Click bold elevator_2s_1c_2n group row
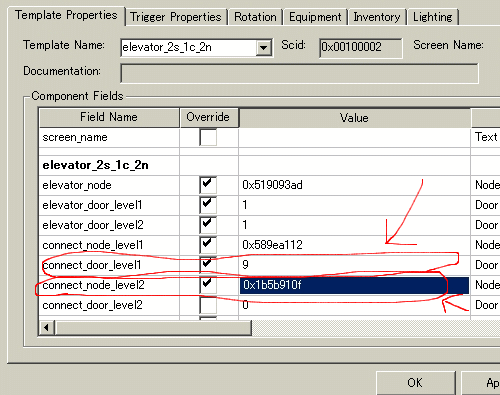The width and height of the screenshot is (500, 395). pos(109,165)
